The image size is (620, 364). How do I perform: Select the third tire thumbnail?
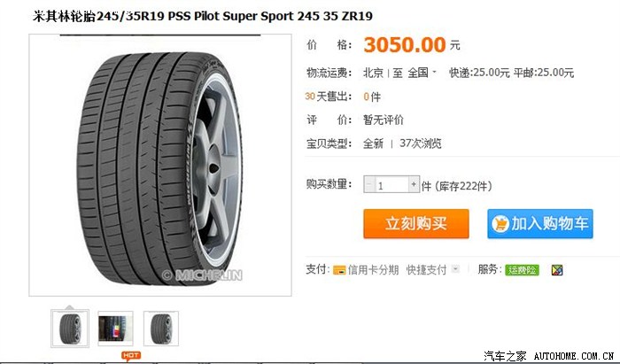coord(161,329)
